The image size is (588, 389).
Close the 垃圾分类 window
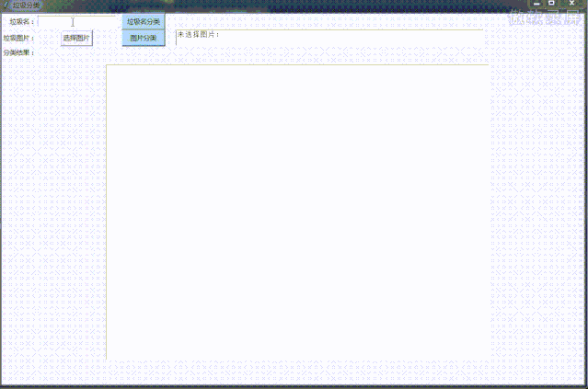point(571,4)
